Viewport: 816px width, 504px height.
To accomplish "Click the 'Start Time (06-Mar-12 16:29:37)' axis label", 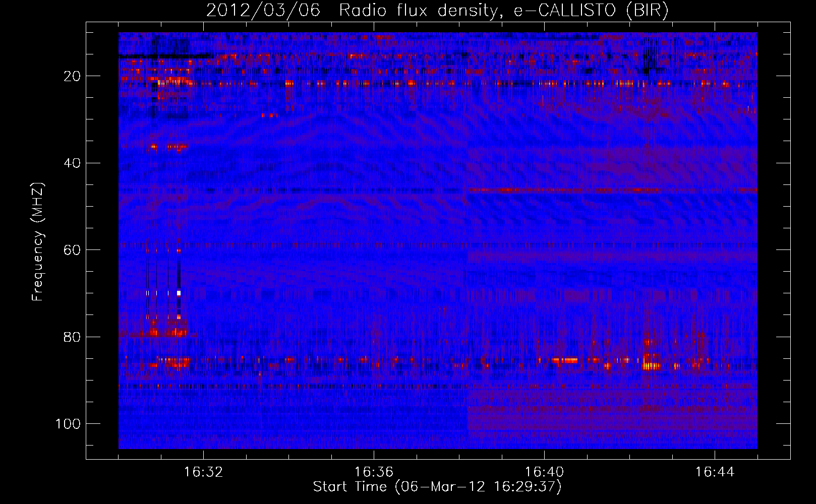I will pyautogui.click(x=437, y=487).
